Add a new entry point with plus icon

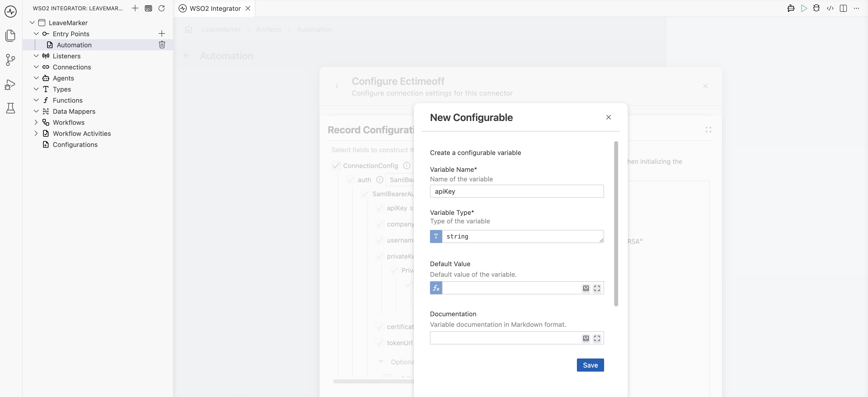(x=162, y=33)
